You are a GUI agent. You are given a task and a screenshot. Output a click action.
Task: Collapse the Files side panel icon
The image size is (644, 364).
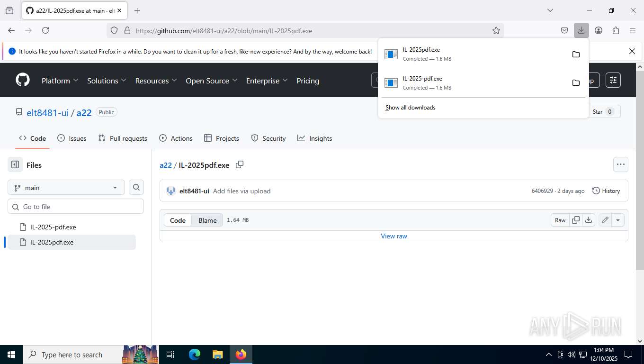coord(15,165)
